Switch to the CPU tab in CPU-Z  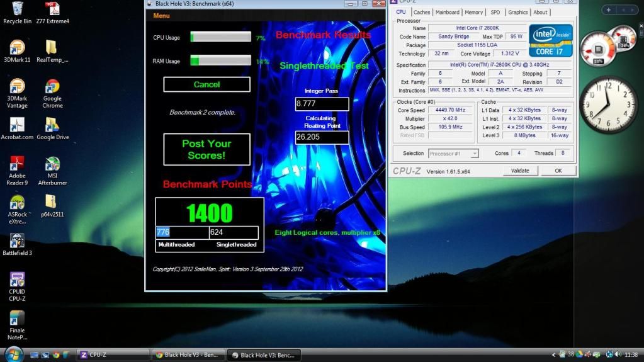coord(401,13)
